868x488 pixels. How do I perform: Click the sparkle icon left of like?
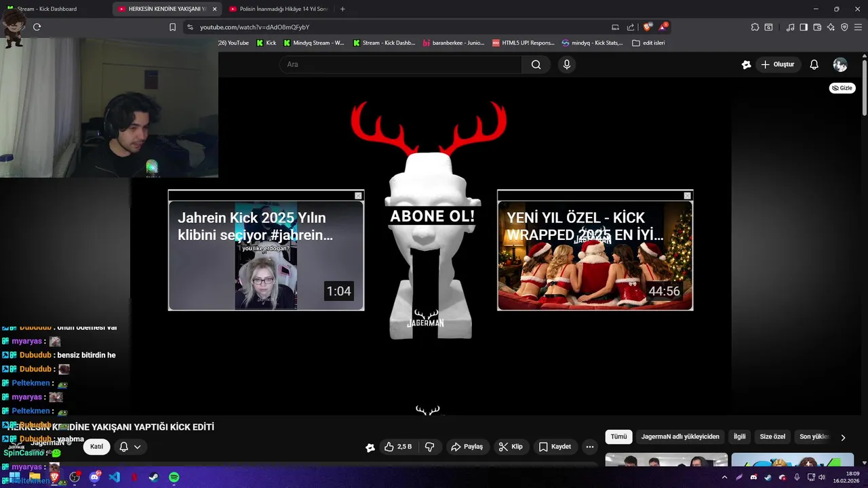(x=370, y=447)
